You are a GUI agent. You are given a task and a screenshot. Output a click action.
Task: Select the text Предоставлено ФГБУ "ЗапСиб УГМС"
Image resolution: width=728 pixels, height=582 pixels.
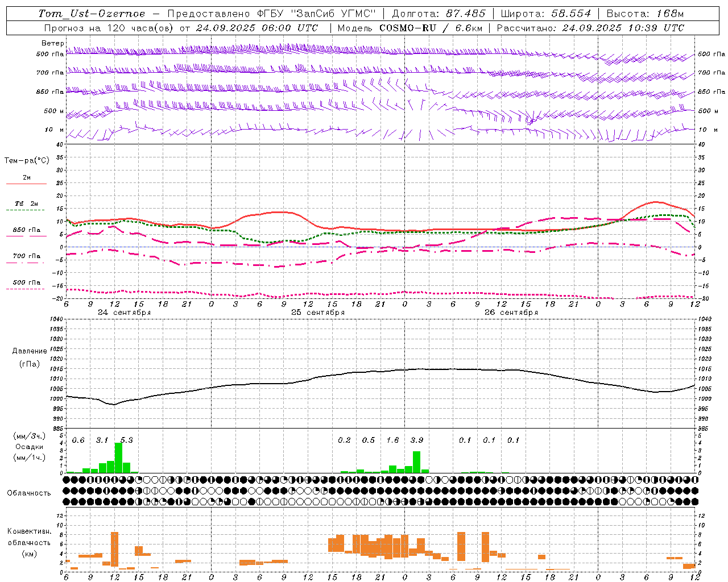272,14
